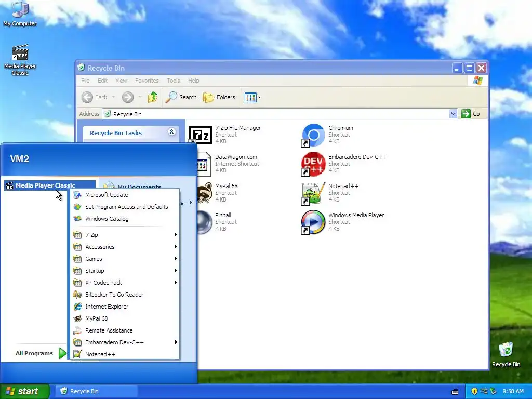Click the 8:58 AM system clock
Image resolution: width=532 pixels, height=399 pixels.
click(513, 391)
